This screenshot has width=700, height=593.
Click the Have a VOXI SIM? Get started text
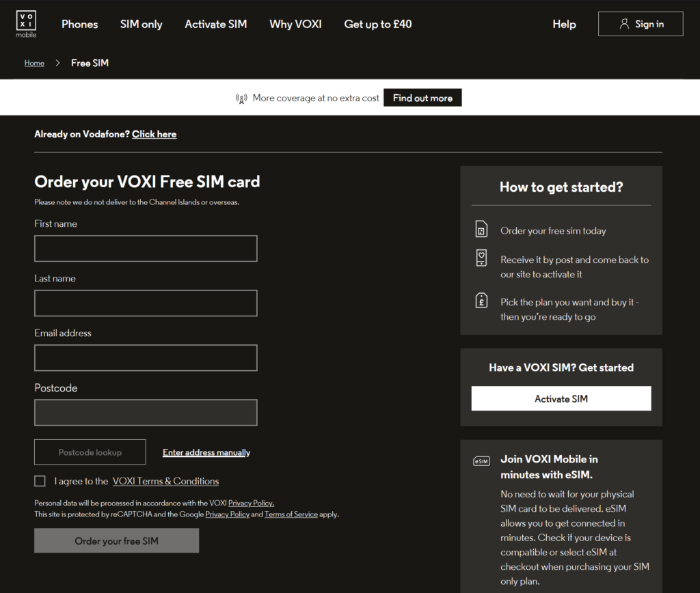click(561, 368)
